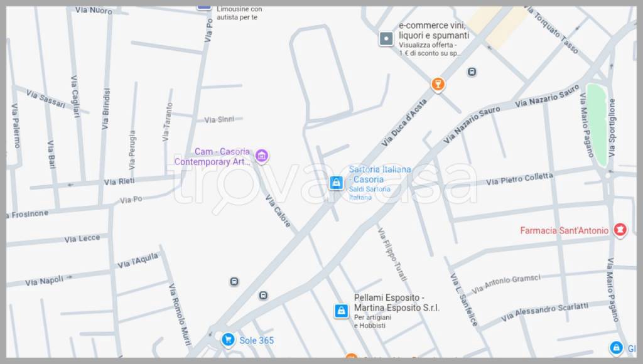Open Cam - Casoria Contemporary Art label

(212, 157)
